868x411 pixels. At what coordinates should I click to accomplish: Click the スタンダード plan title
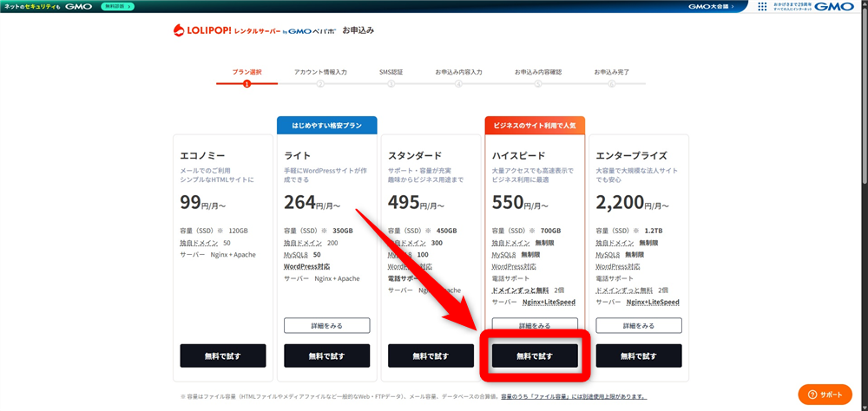tap(415, 155)
